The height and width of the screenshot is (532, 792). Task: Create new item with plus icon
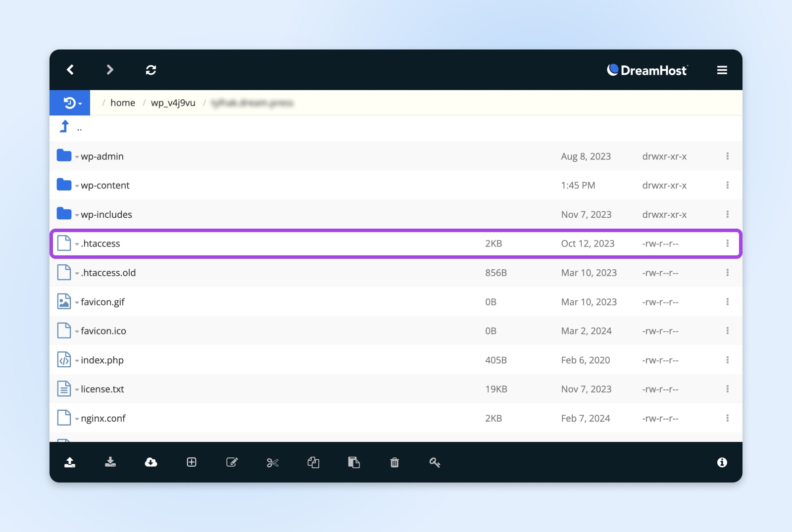192,462
